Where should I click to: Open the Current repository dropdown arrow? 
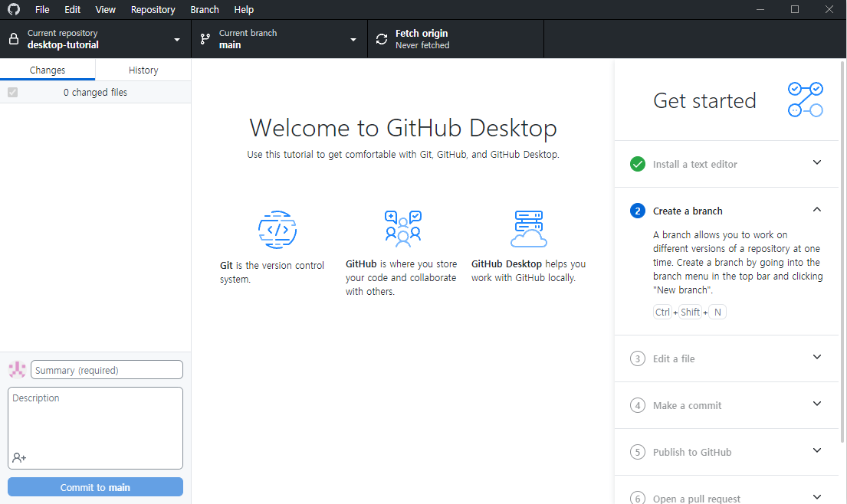(x=176, y=39)
